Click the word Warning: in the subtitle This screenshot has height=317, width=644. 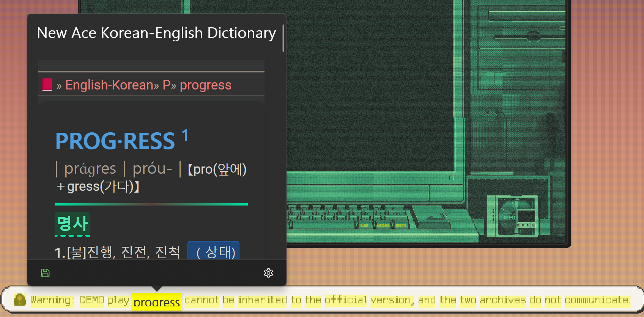tap(52, 300)
